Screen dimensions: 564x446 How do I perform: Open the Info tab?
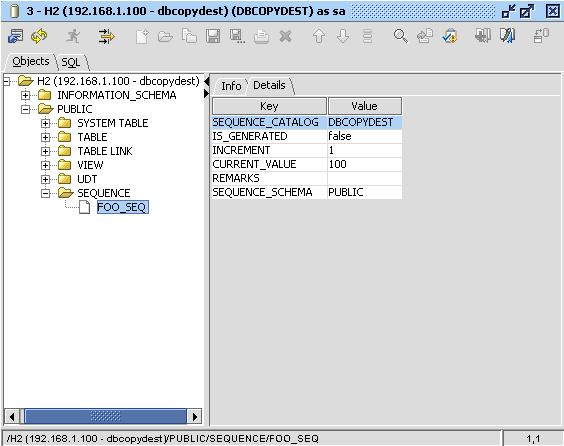(231, 86)
